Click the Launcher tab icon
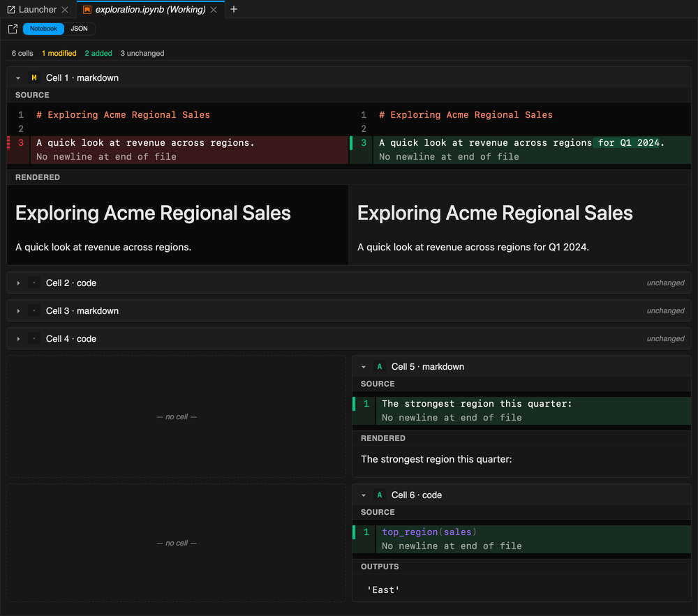This screenshot has height=616, width=698. click(x=11, y=9)
